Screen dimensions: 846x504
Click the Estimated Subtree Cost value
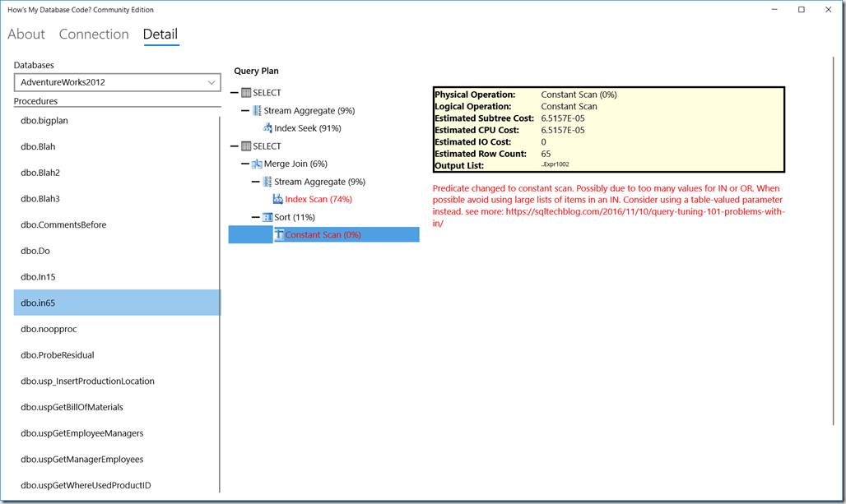click(x=563, y=118)
